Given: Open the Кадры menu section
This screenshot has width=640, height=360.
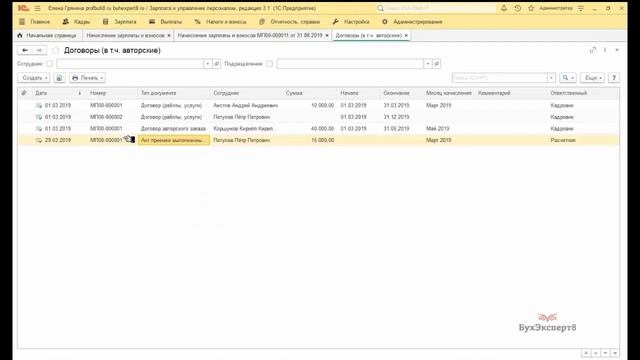Looking at the screenshot, I should point(76,22).
